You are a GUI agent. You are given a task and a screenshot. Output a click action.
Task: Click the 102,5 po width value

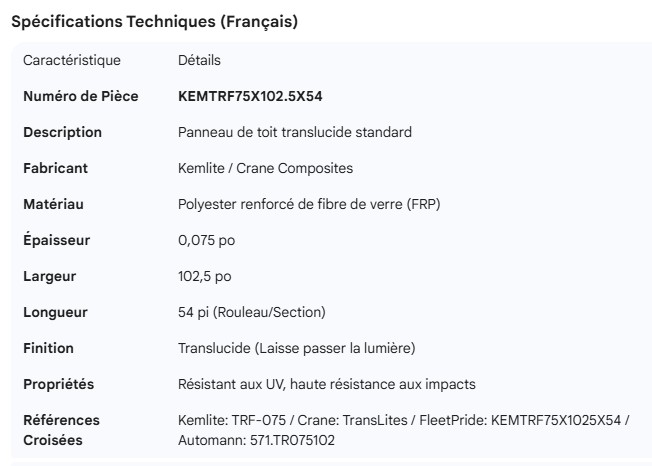coord(203,276)
